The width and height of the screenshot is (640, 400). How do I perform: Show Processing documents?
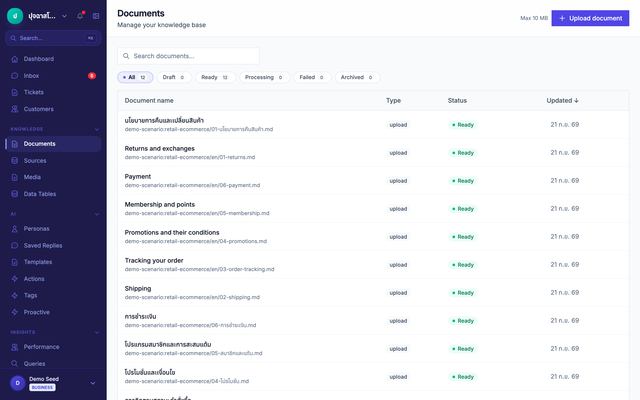(x=264, y=77)
